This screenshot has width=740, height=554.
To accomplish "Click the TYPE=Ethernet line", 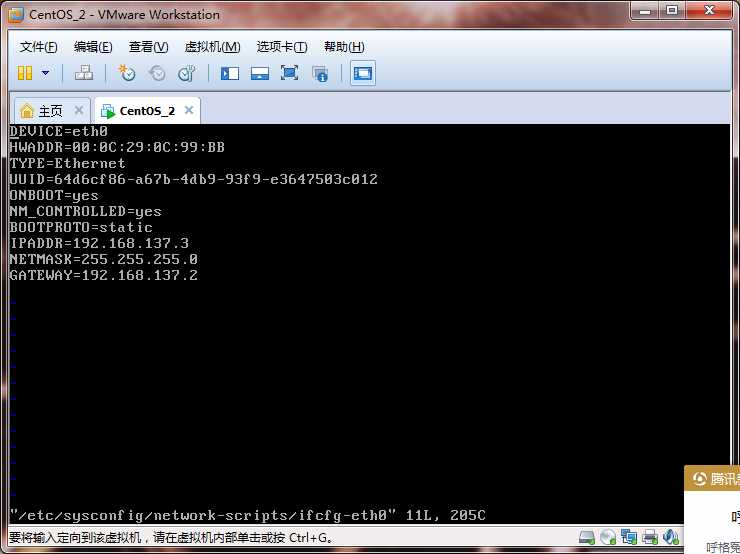I will point(67,163).
